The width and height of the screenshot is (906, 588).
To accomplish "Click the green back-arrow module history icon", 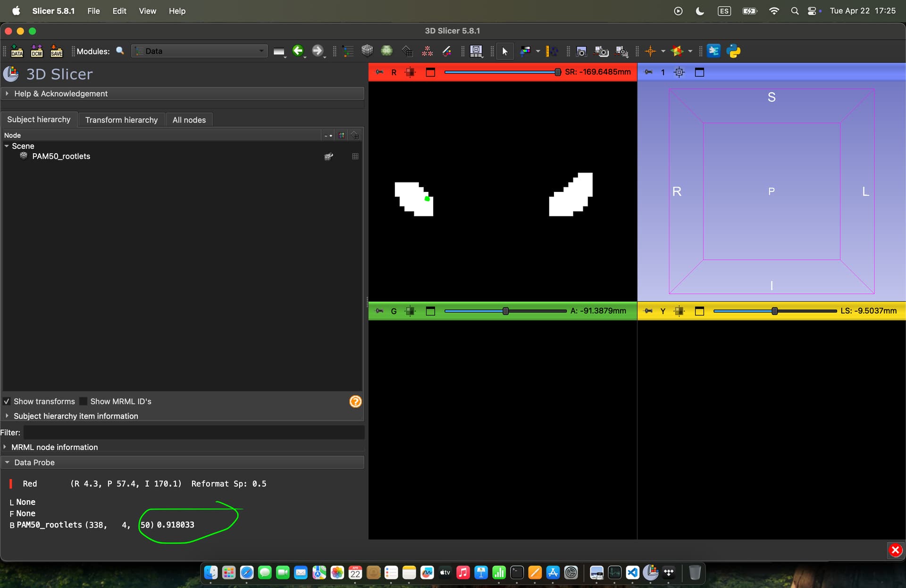I will click(298, 50).
